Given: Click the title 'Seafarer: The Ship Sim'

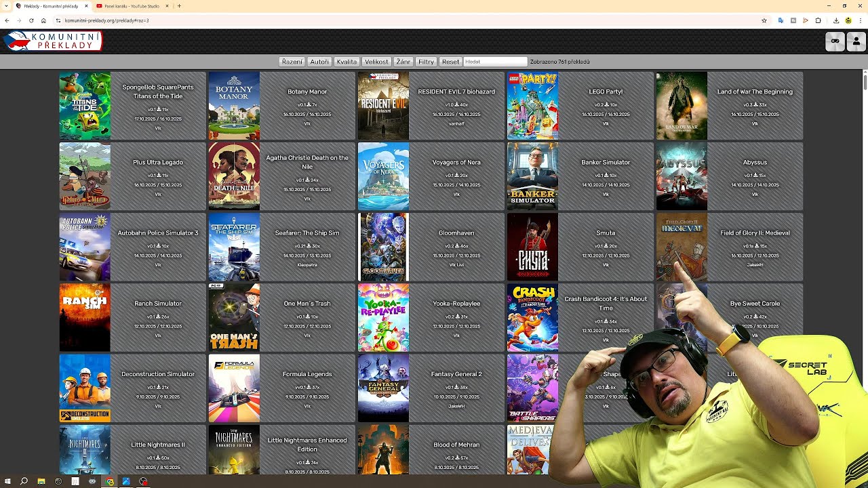Looking at the screenshot, I should pyautogui.click(x=307, y=233).
